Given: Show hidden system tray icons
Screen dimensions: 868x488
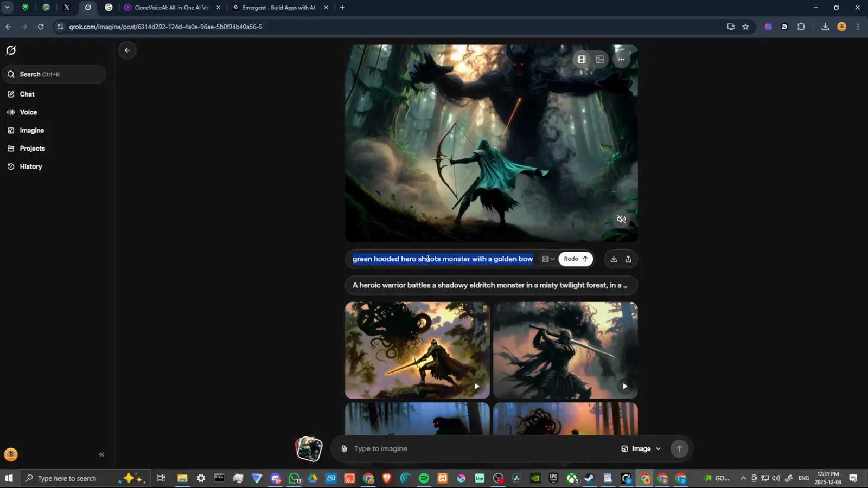Looking at the screenshot, I should click(743, 478).
